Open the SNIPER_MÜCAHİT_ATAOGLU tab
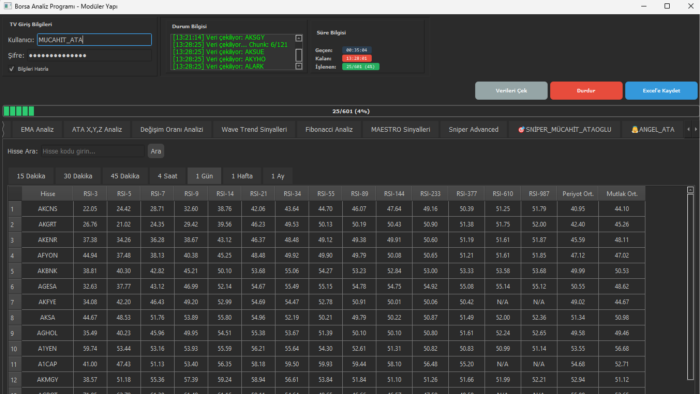700x394 pixels. (564, 129)
